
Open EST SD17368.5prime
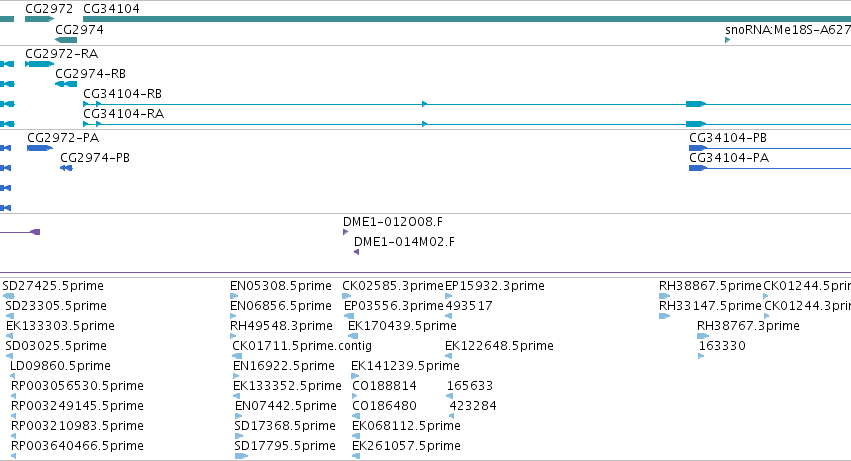[x=285, y=426]
